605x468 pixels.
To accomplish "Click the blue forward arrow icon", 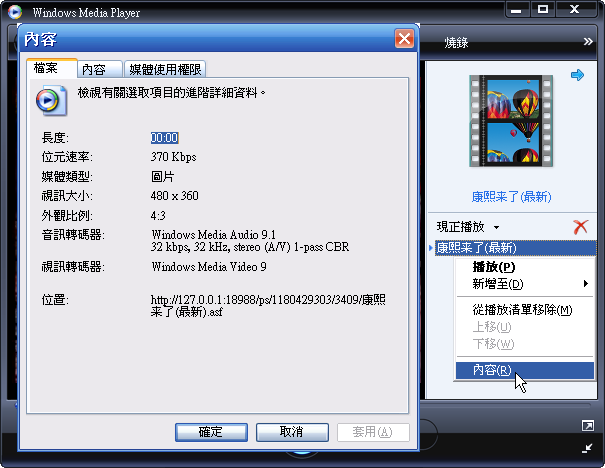I will [x=577, y=75].
